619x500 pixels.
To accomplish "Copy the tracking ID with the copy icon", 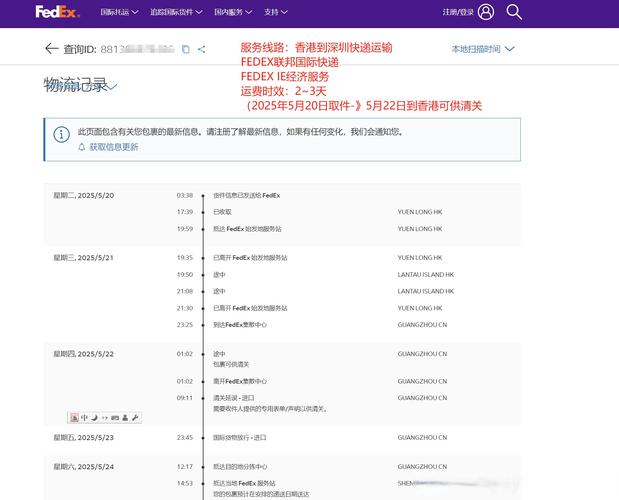I will point(186,49).
